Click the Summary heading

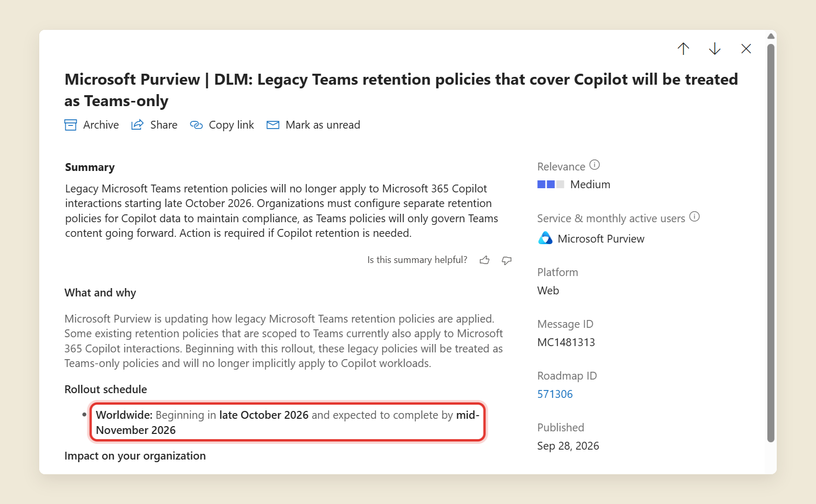coord(90,167)
